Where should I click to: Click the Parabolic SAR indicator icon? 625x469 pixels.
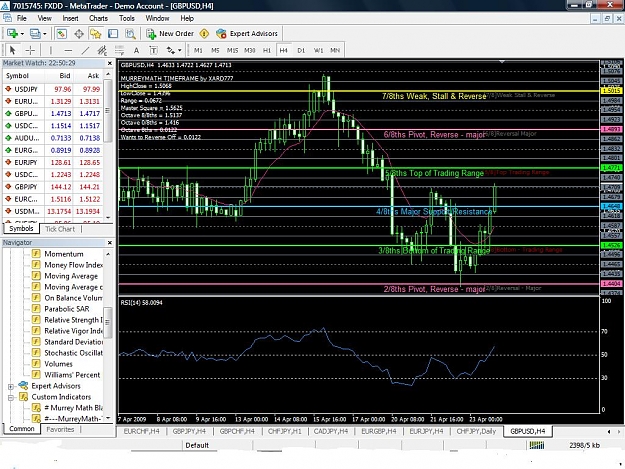(x=36, y=309)
